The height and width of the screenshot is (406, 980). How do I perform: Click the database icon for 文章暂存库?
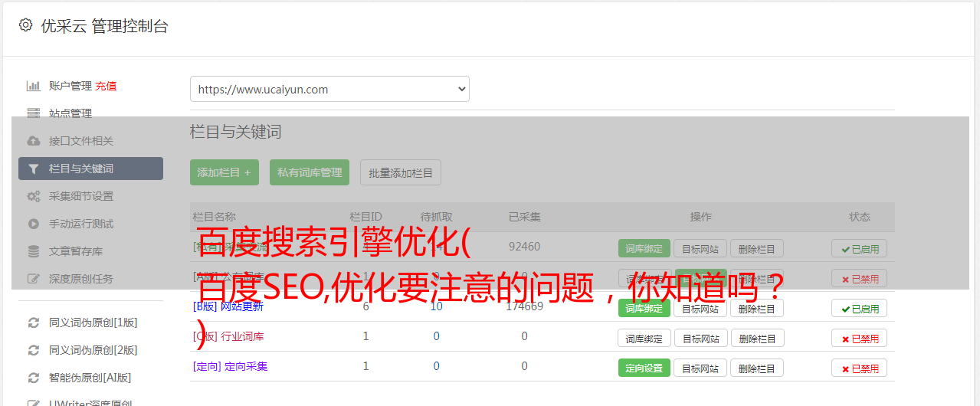click(x=34, y=251)
